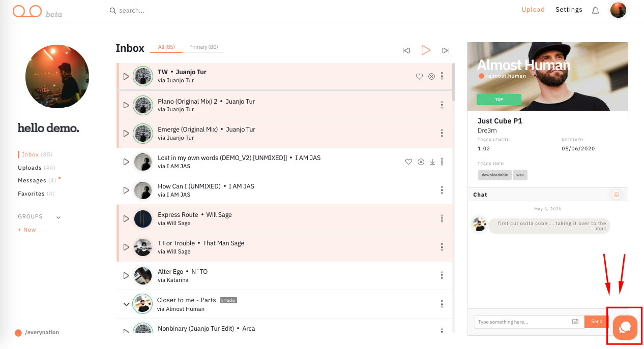Dismiss the TW track with the circled X

pyautogui.click(x=431, y=76)
